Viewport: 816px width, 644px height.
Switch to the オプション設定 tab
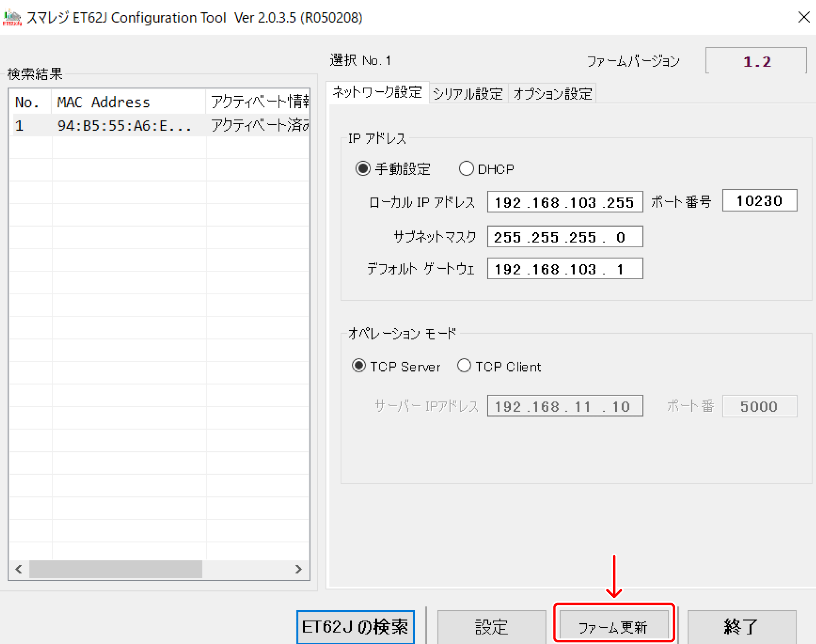[x=553, y=94]
